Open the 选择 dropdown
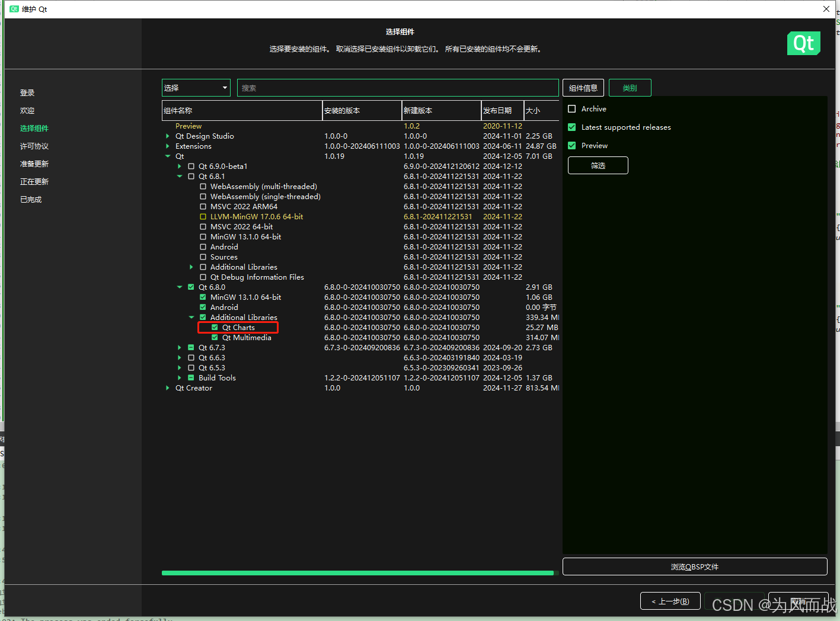840x621 pixels. pos(196,87)
